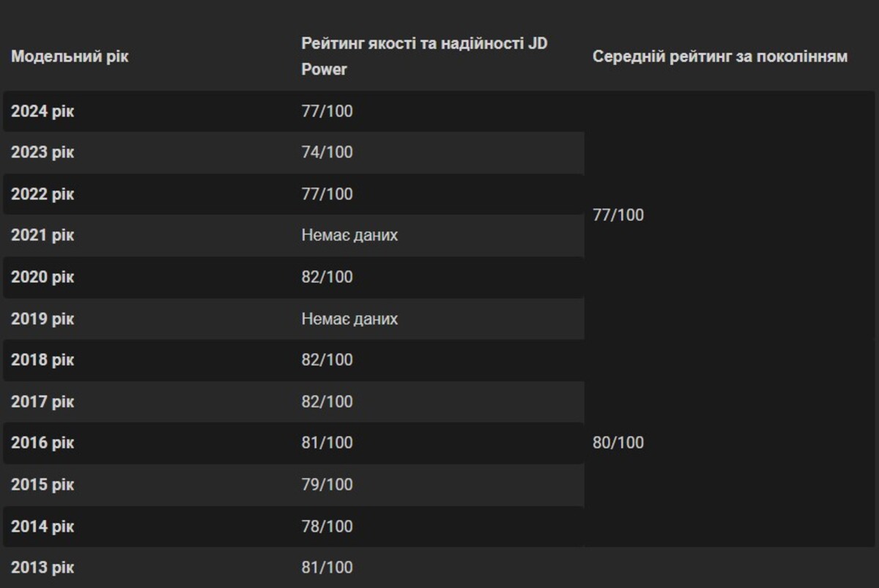The width and height of the screenshot is (879, 588).
Task: Select the "2022 рік" row label
Action: click(x=42, y=194)
